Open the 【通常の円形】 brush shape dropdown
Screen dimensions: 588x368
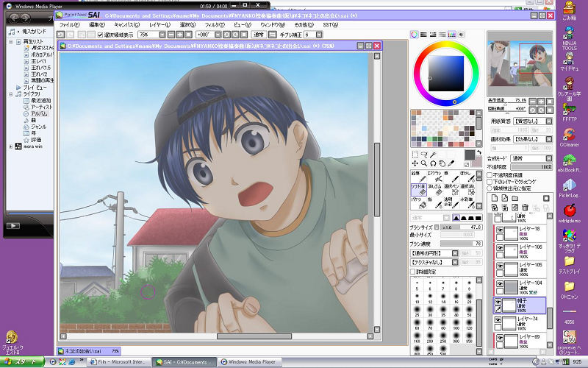[454, 253]
